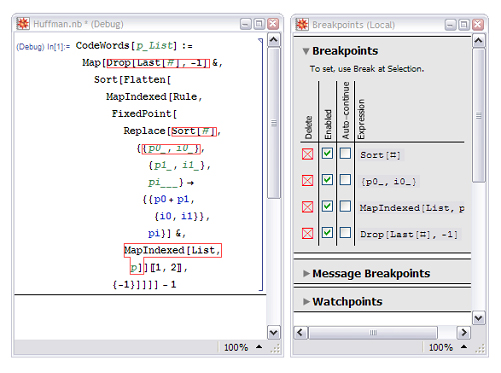Click the right arrow of the Breakpoints horizontal scrollbar
The image size is (501, 373).
[x=464, y=332]
